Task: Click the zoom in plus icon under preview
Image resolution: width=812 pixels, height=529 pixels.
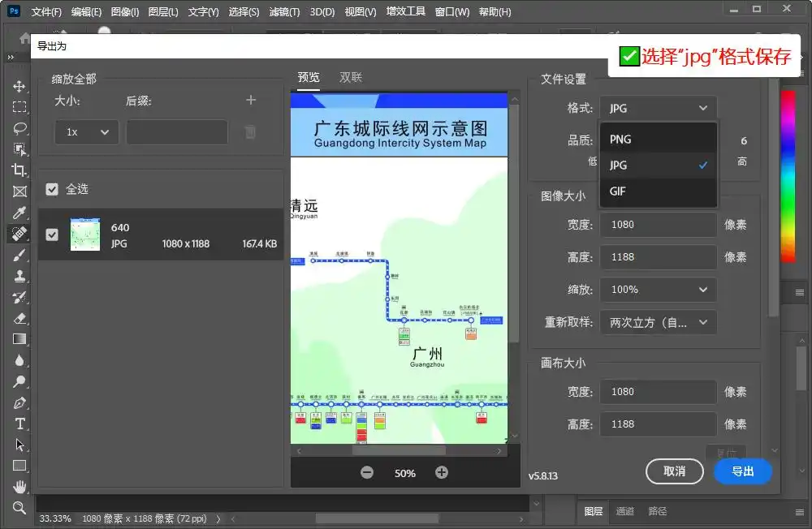Action: [442, 472]
